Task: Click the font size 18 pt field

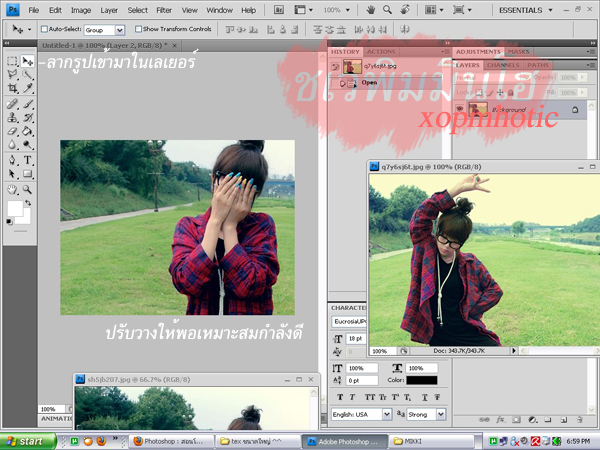Action: coord(356,339)
